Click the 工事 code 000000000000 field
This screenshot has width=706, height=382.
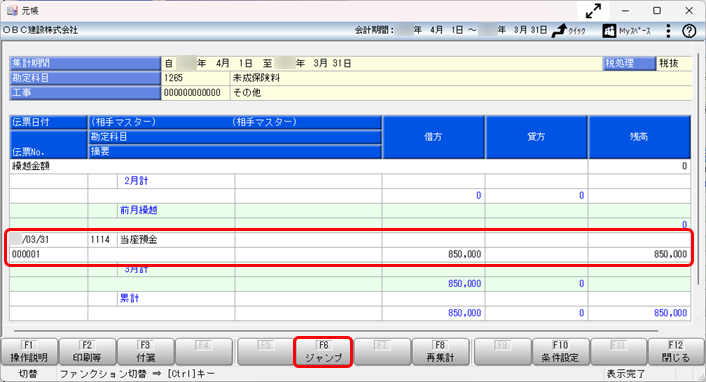tap(195, 93)
